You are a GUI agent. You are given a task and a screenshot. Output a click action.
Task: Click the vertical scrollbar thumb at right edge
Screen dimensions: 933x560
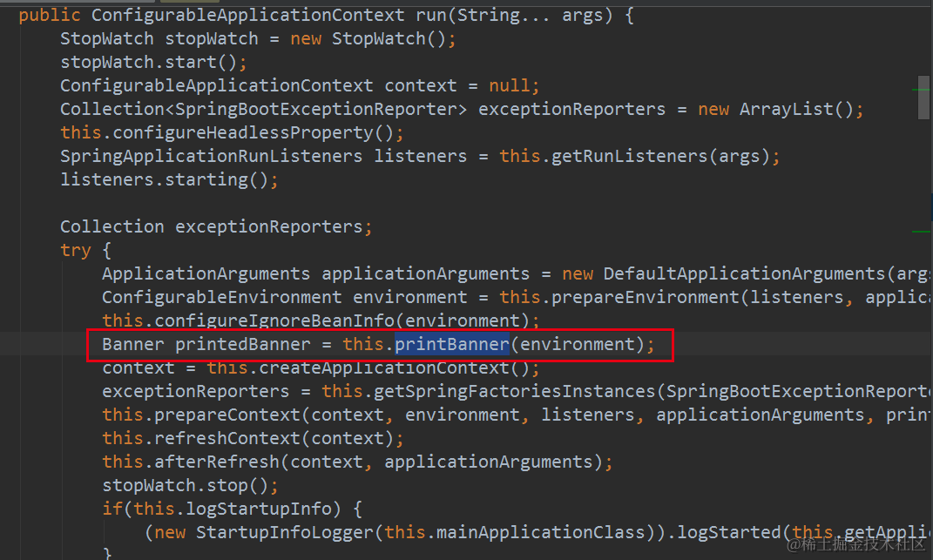(x=923, y=98)
